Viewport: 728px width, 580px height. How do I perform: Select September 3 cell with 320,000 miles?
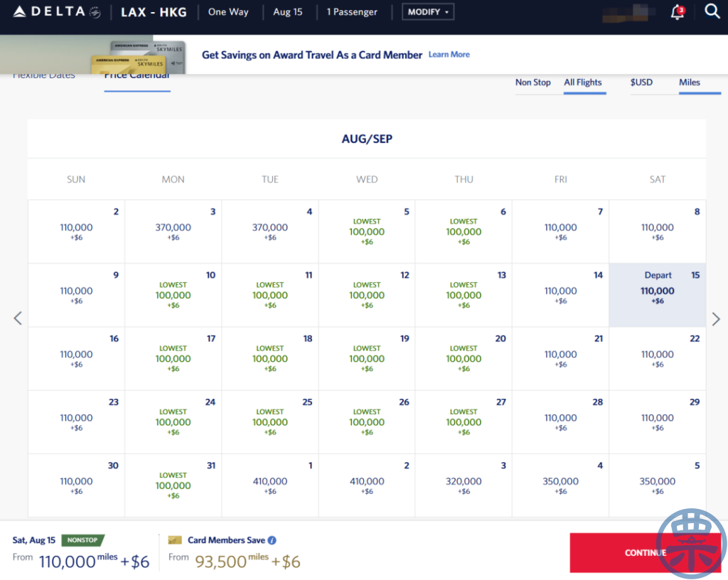[464, 485]
